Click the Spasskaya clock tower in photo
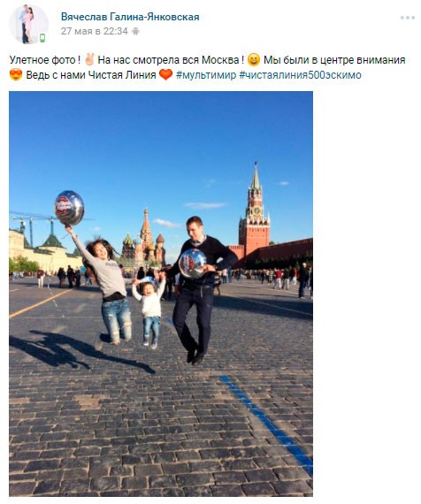The image size is (421, 504). tap(254, 212)
